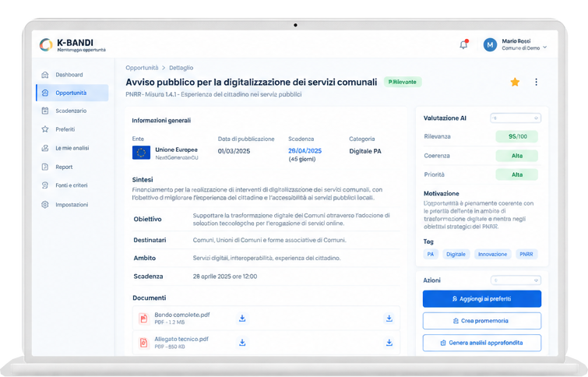Download Bando completo.pdf using icon beside its name
This screenshot has width=588, height=377.
pos(242,319)
